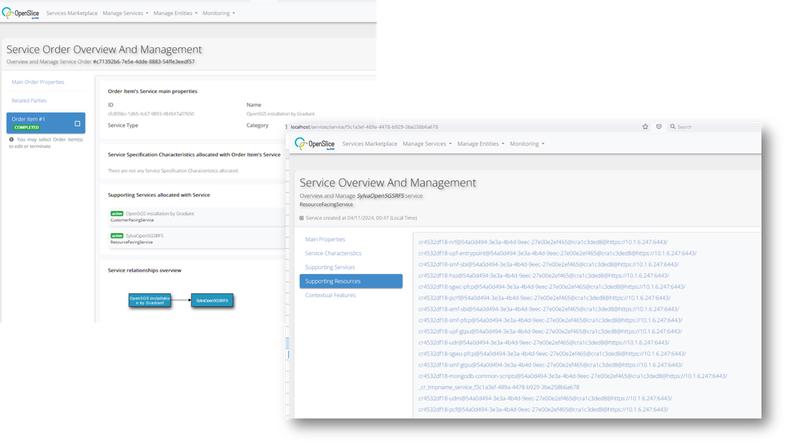789x446 pixels.
Task: Open Services Marketplace link in front window
Action: pyautogui.click(x=368, y=144)
